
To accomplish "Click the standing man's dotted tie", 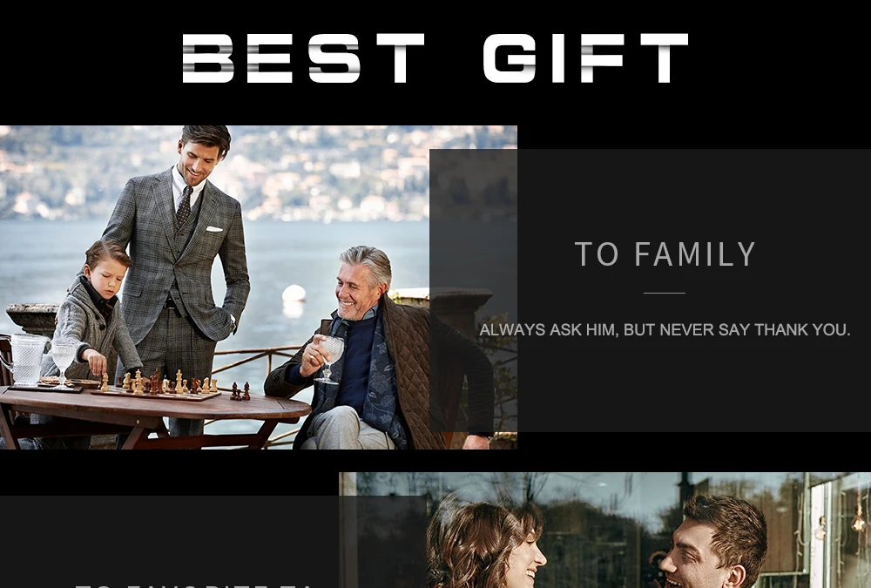I will pos(184,206).
